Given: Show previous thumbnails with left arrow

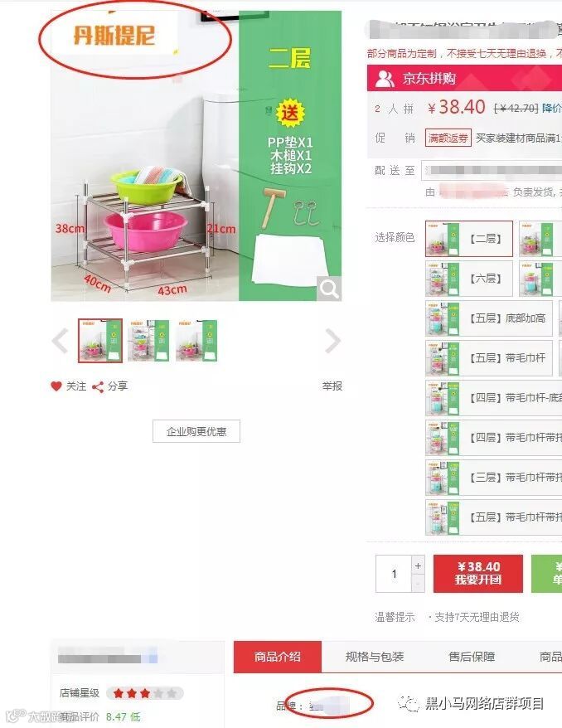Looking at the screenshot, I should (61, 341).
